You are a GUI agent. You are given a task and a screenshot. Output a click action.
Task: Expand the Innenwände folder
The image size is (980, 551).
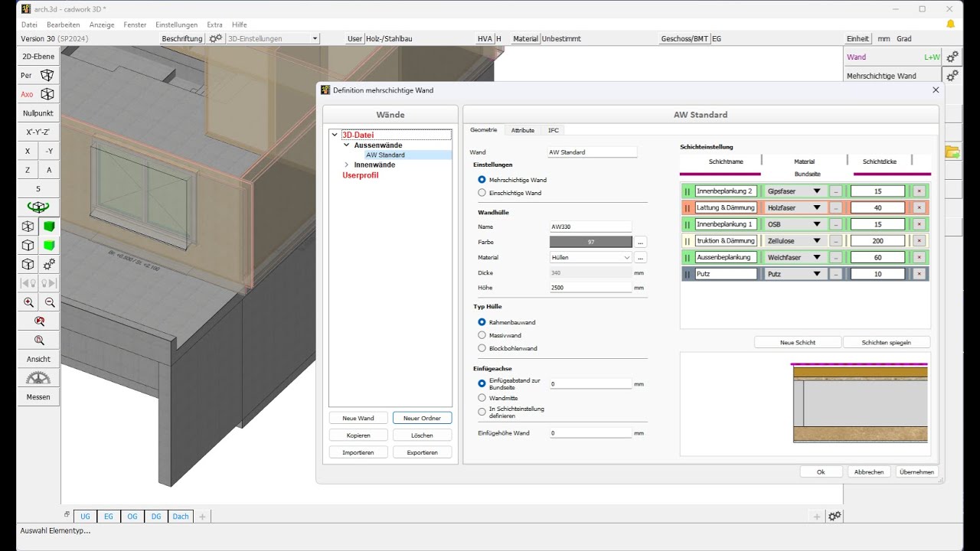point(346,165)
